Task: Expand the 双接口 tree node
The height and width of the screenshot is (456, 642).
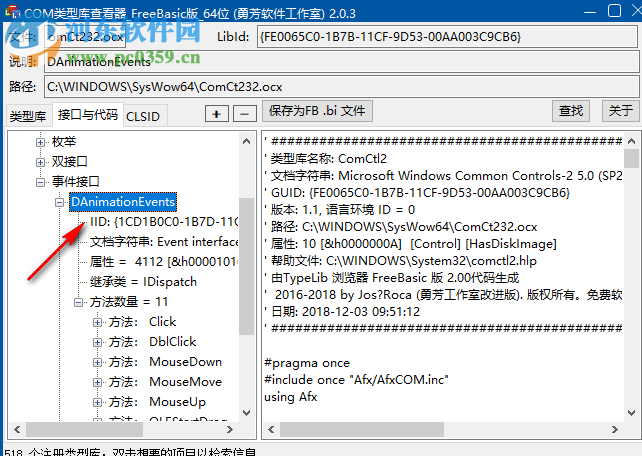Action: coord(40,162)
